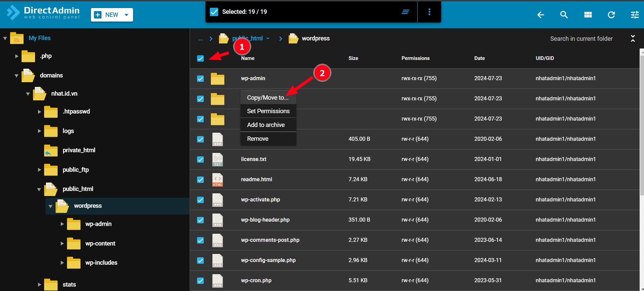Uncheck the wp-comments-post.php checkbox
The width and height of the screenshot is (644, 291).
coord(200,240)
